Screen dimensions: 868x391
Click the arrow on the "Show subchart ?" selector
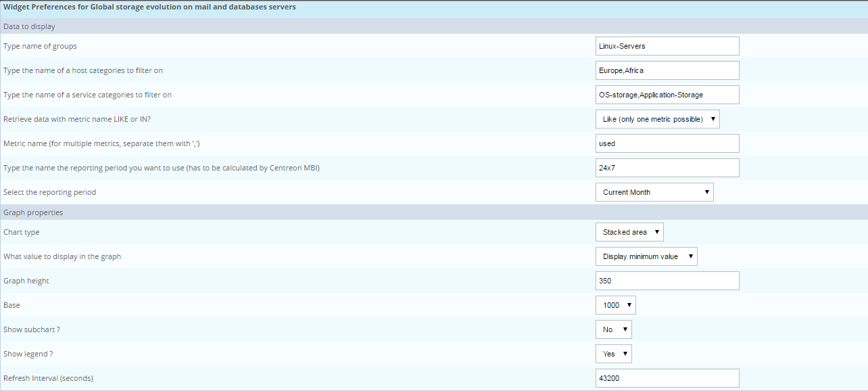coord(624,329)
